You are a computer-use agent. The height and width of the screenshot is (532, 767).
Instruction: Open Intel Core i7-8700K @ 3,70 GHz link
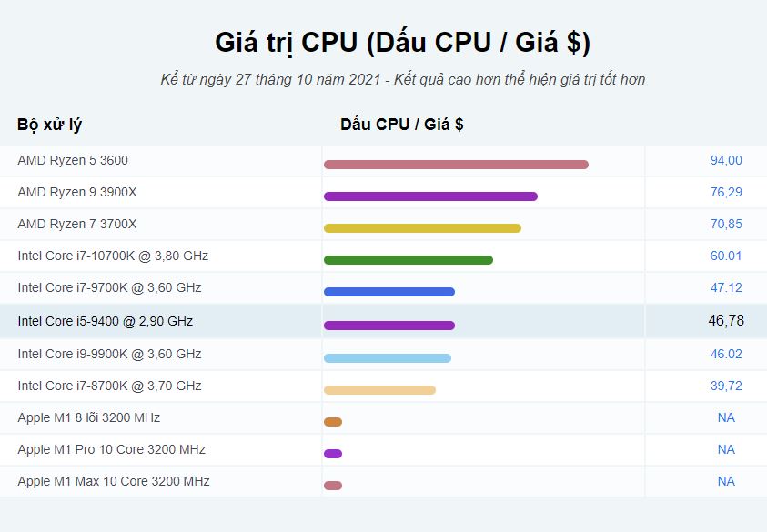coord(109,386)
